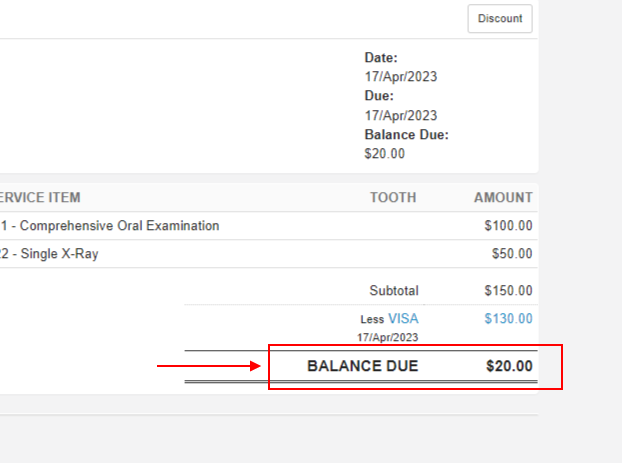Click the $100.00 amount cell
The image size is (622, 463).
[508, 226]
